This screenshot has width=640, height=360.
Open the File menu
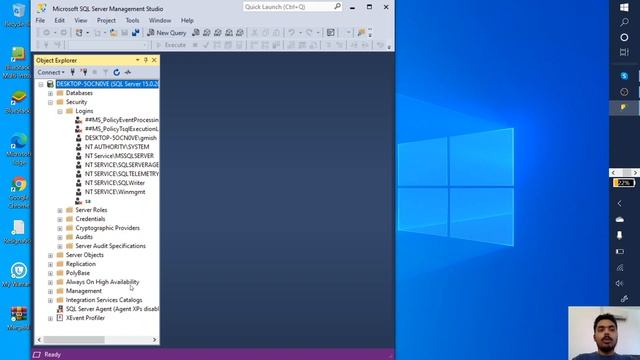40,20
